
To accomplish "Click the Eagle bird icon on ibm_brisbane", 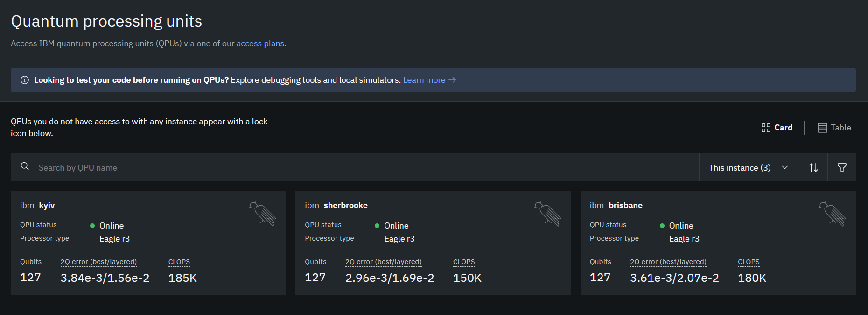I will tap(832, 214).
